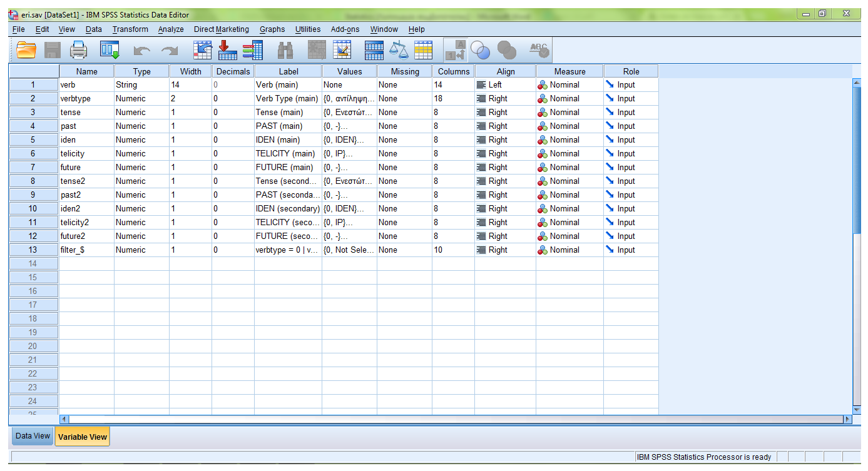868x471 pixels.
Task: Click the Spell Check ABC icon
Action: pos(538,50)
